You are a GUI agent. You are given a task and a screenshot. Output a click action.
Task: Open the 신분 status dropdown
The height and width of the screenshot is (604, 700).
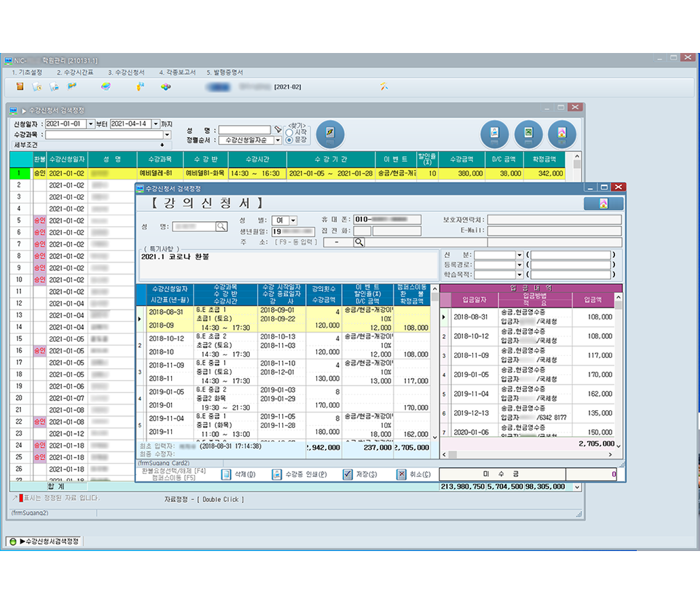[519, 255]
